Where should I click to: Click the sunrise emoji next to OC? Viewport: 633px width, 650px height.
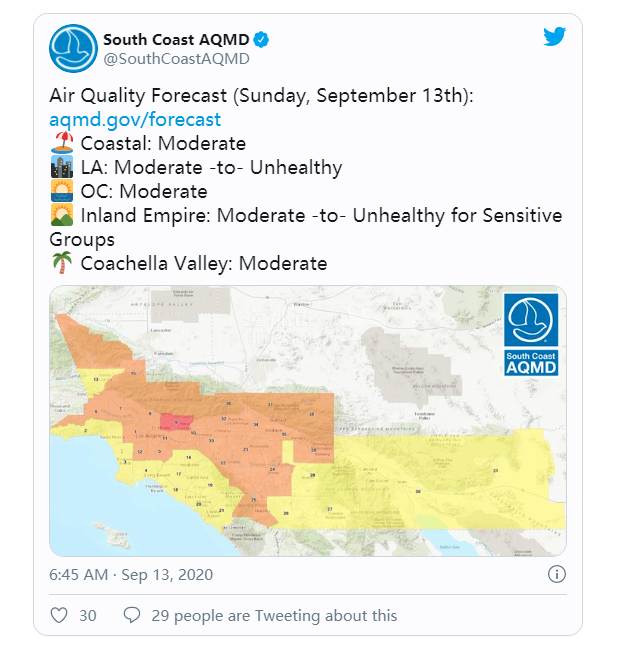coord(62,191)
